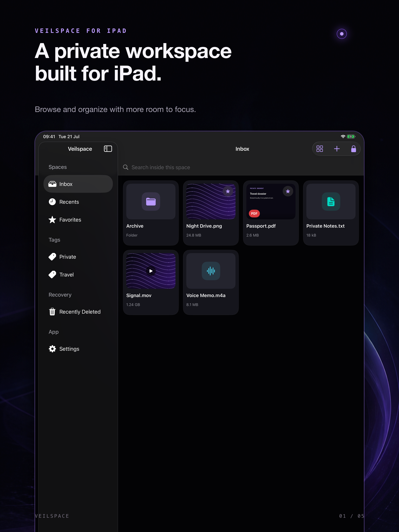
Task: Click the 24.8 MB size label
Action: [194, 235]
